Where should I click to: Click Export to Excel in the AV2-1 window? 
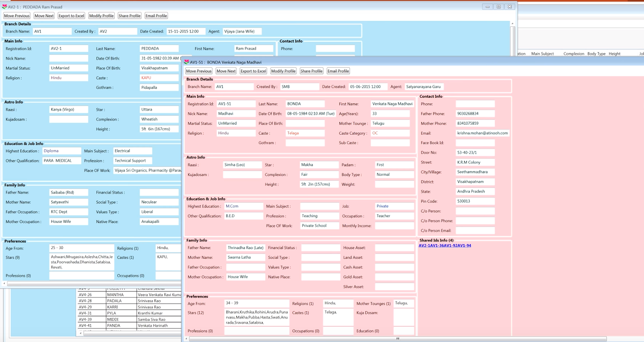coord(71,16)
